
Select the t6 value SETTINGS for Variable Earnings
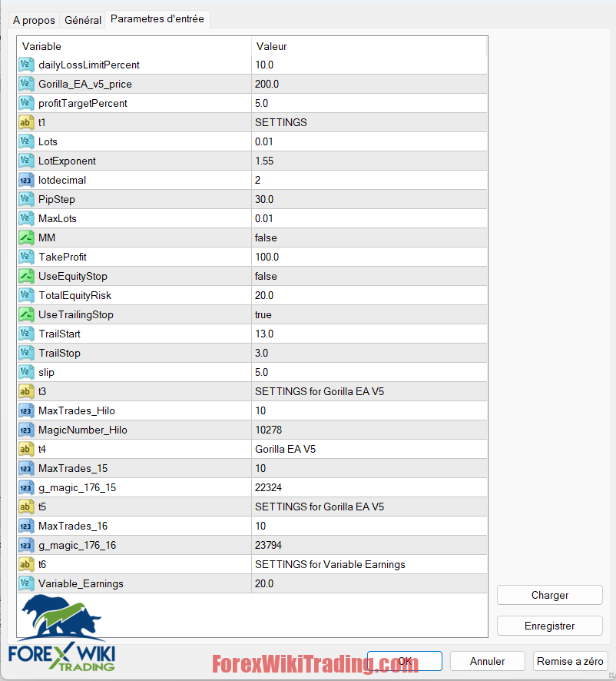point(330,564)
